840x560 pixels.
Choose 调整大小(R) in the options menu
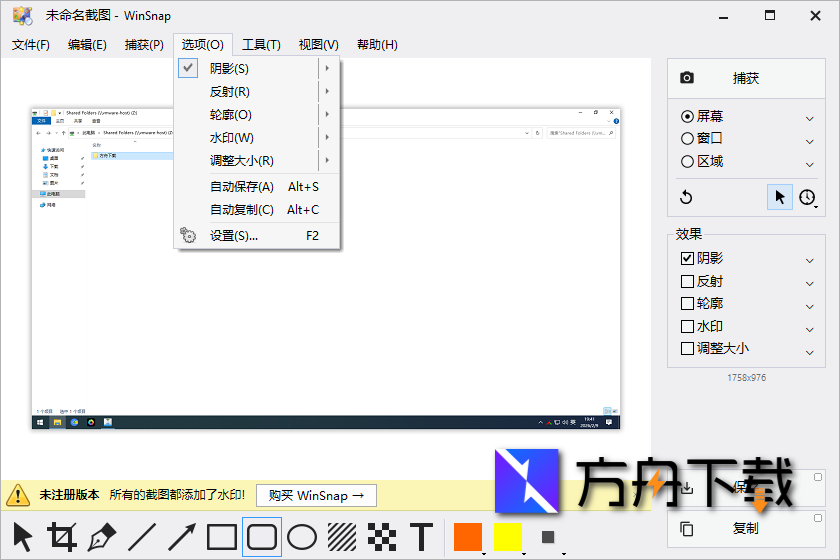tap(257, 161)
